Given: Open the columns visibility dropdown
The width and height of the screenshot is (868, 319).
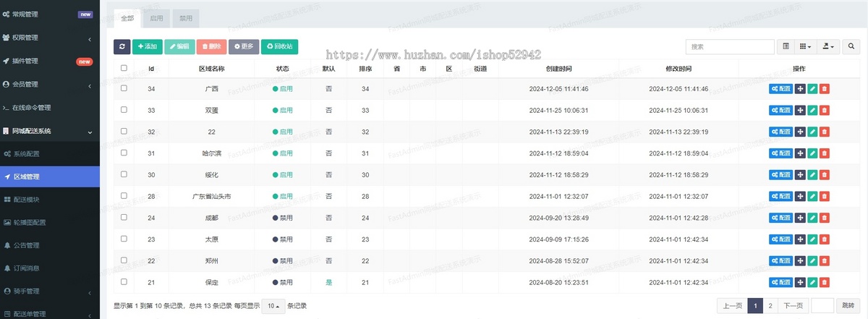Looking at the screenshot, I should coord(805,46).
